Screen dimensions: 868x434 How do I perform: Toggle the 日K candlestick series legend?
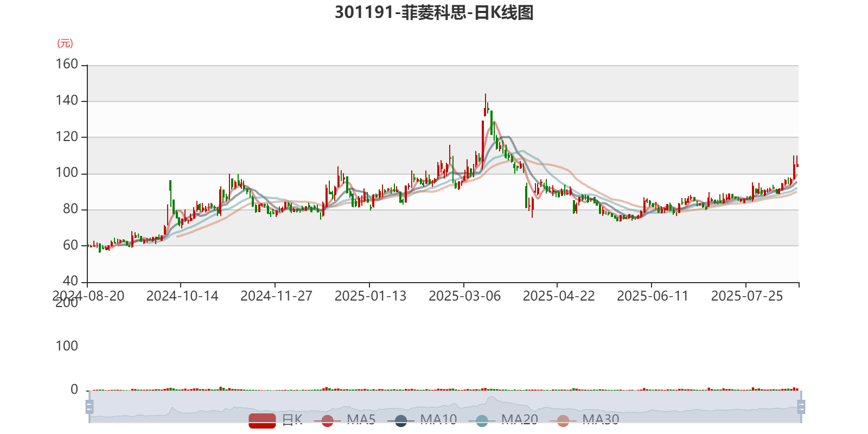coord(276,420)
